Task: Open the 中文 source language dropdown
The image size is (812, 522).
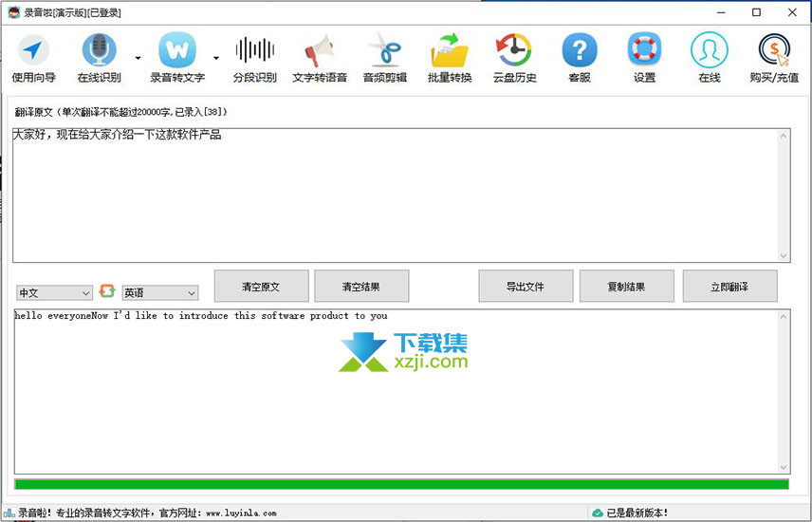Action: [54, 293]
